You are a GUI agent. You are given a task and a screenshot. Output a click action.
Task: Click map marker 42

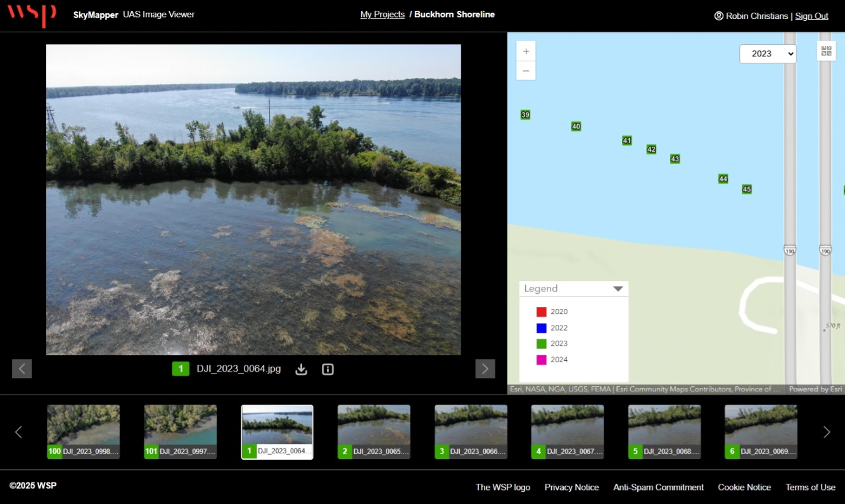coord(651,149)
